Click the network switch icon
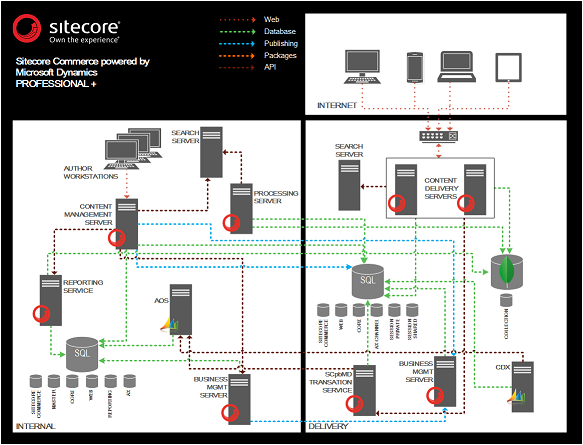The height and width of the screenshot is (445, 583). 438,136
